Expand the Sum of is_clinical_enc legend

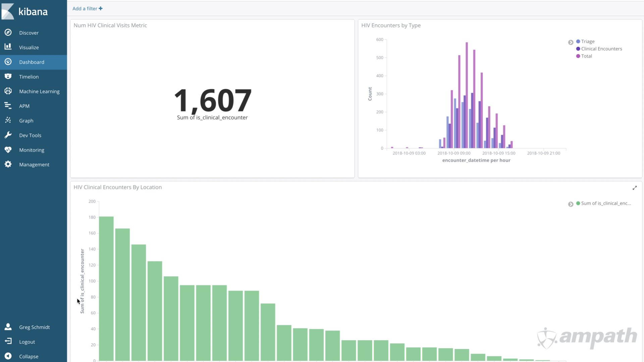[x=571, y=203]
